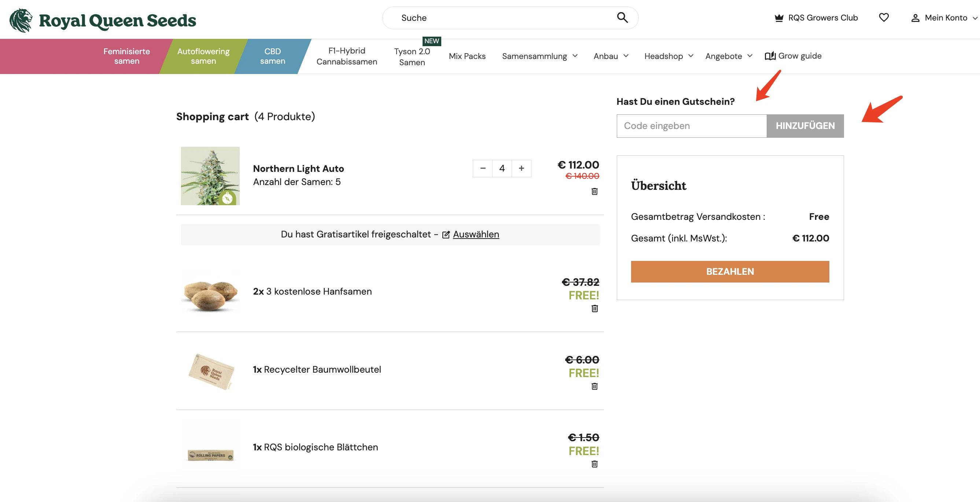This screenshot has width=980, height=502.
Task: Focus the Code eingeben coupon field
Action: [691, 126]
